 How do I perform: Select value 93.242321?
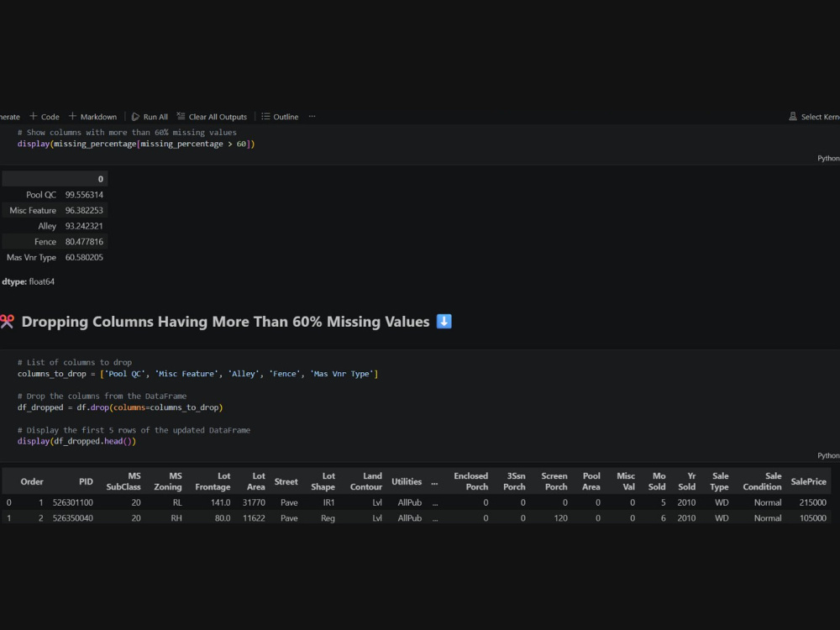[84, 225]
